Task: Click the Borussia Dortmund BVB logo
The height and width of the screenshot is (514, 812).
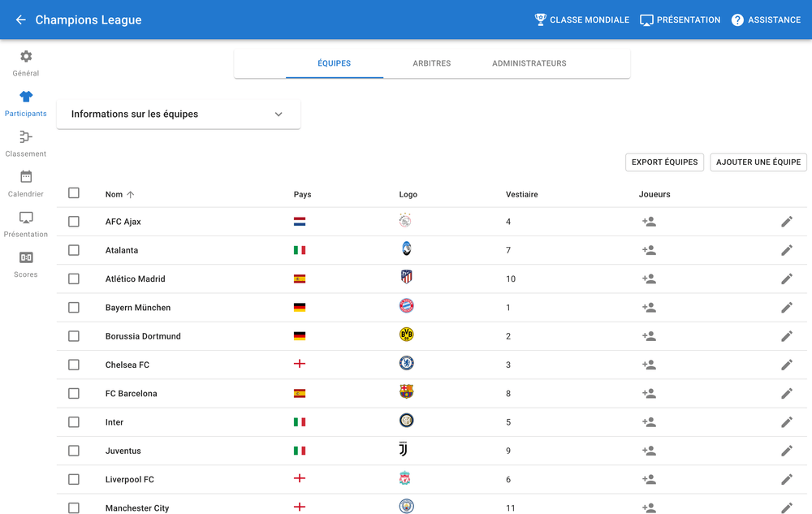Action: [x=407, y=335]
